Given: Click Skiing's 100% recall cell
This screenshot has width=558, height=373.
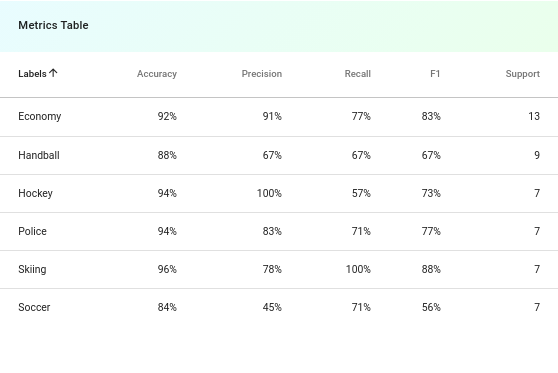Looking at the screenshot, I should (x=358, y=269).
